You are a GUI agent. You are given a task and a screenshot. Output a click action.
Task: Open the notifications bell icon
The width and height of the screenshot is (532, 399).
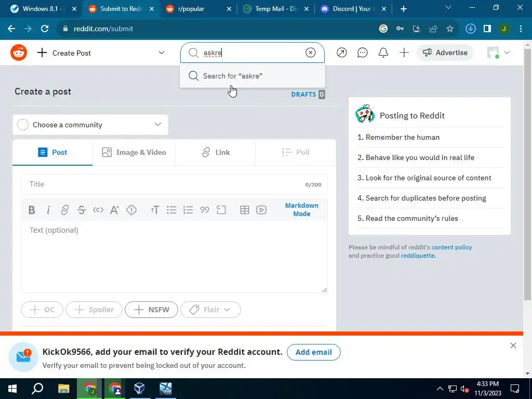click(383, 52)
